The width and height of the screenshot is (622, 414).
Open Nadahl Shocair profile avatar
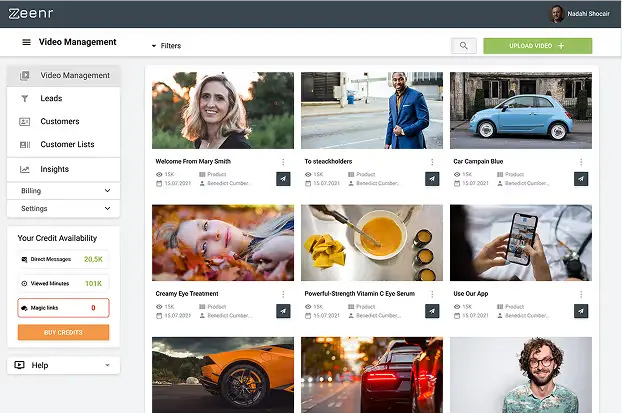coord(557,14)
